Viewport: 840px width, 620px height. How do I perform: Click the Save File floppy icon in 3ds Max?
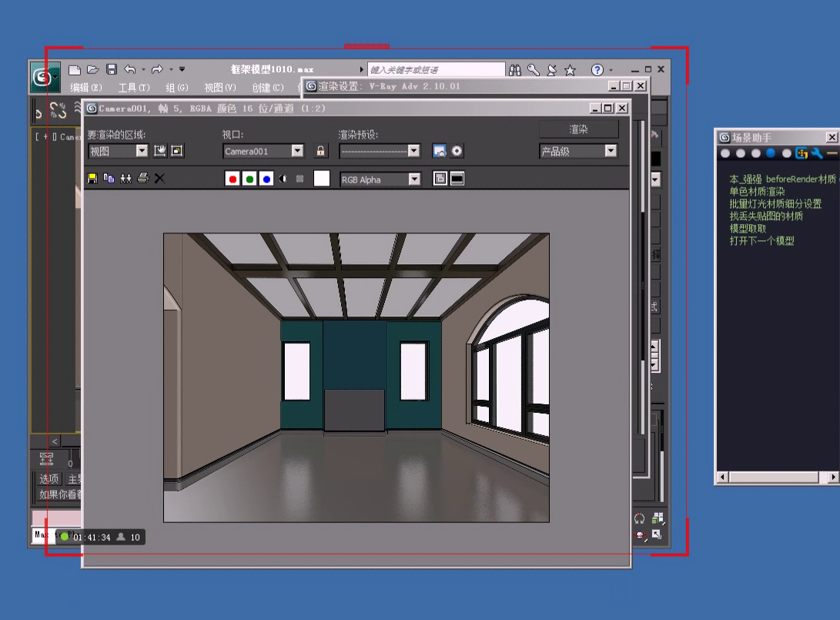112,69
